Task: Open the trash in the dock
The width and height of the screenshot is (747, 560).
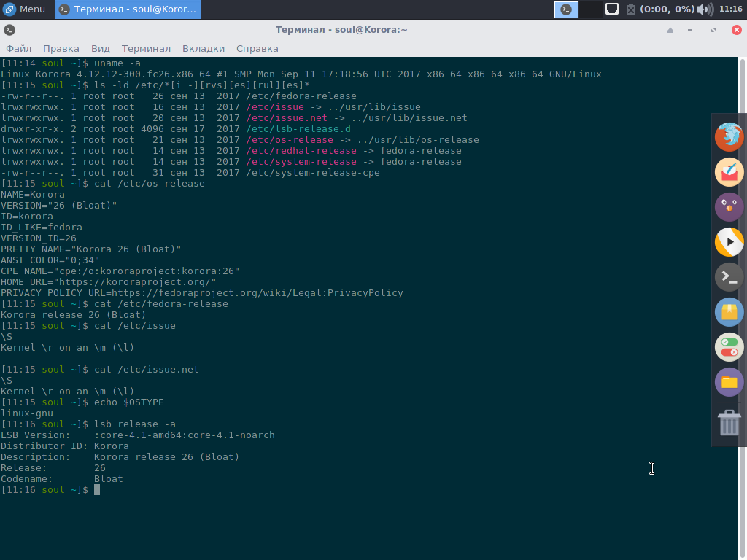Action: [729, 422]
